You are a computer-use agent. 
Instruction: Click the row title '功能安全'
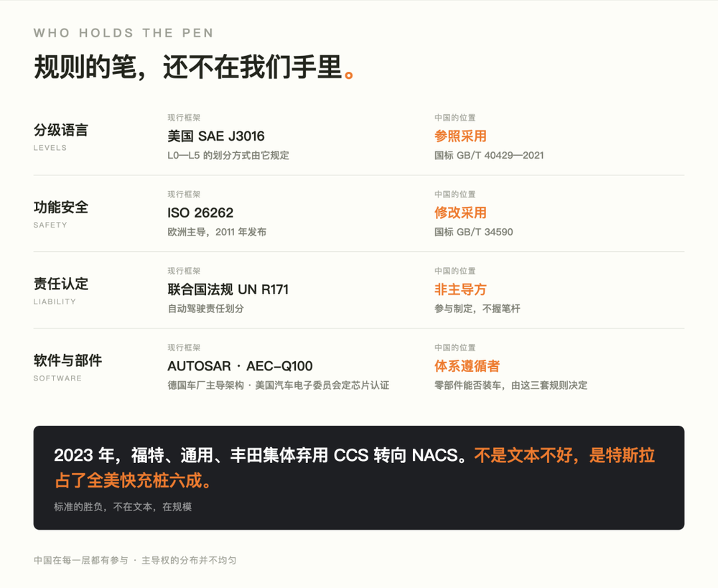coord(61,207)
